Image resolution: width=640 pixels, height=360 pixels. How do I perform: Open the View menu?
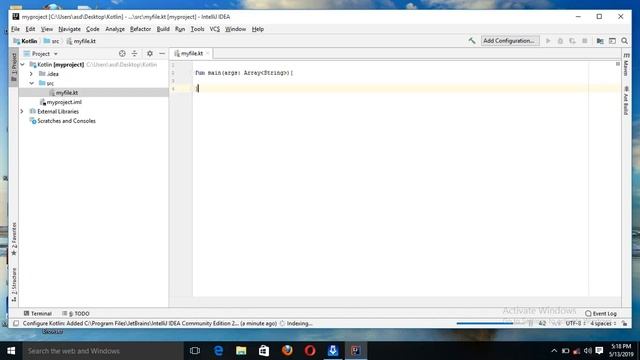coord(47,29)
